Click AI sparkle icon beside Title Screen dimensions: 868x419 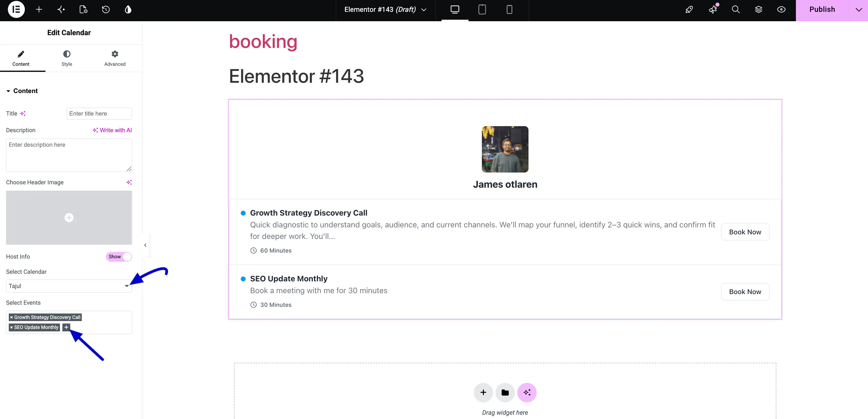point(23,114)
